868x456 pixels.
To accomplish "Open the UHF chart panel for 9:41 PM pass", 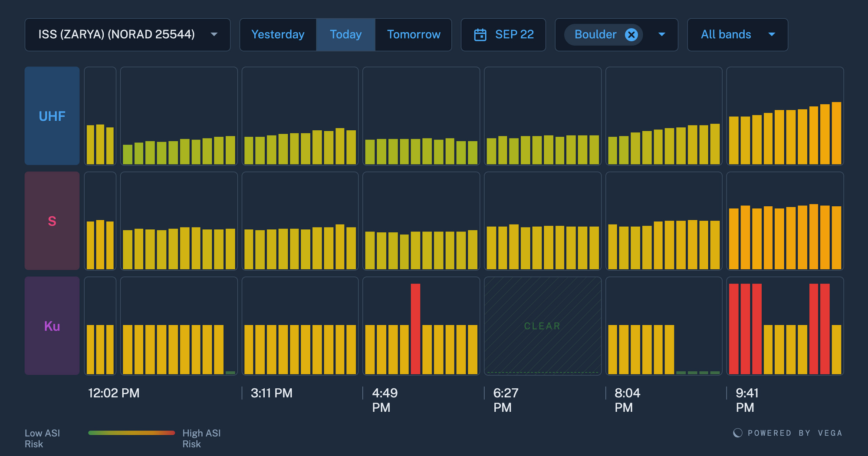I will tap(785, 116).
